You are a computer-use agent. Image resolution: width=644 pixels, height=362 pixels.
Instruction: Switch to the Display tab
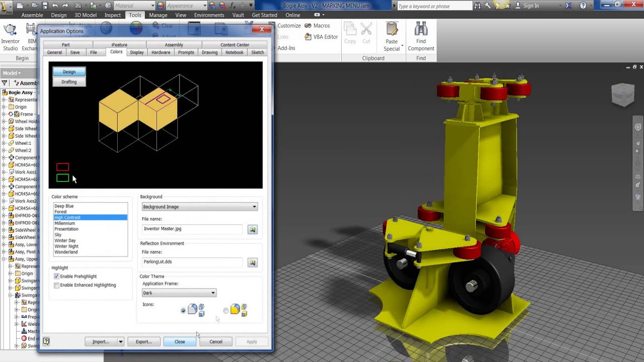point(137,52)
